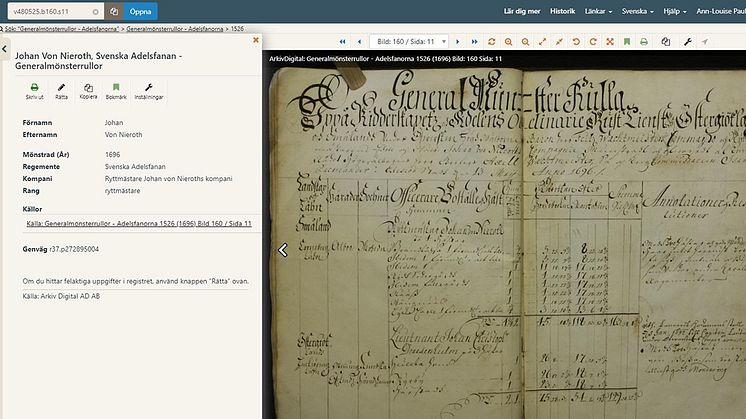The height and width of the screenshot is (419, 746).
Task: Click the footer text Källa: Arkiv Digital AD AB
Action: (61, 296)
